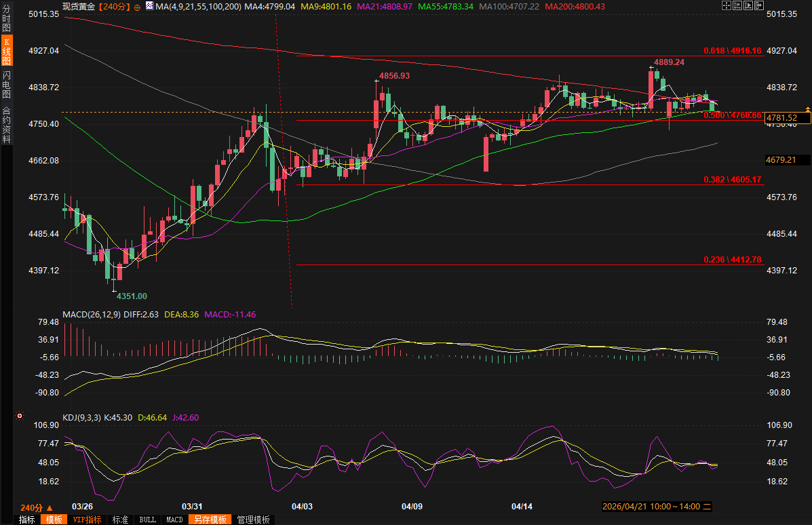Select the MACD template in bottom bar
This screenshot has width=812, height=525.
[x=174, y=520]
